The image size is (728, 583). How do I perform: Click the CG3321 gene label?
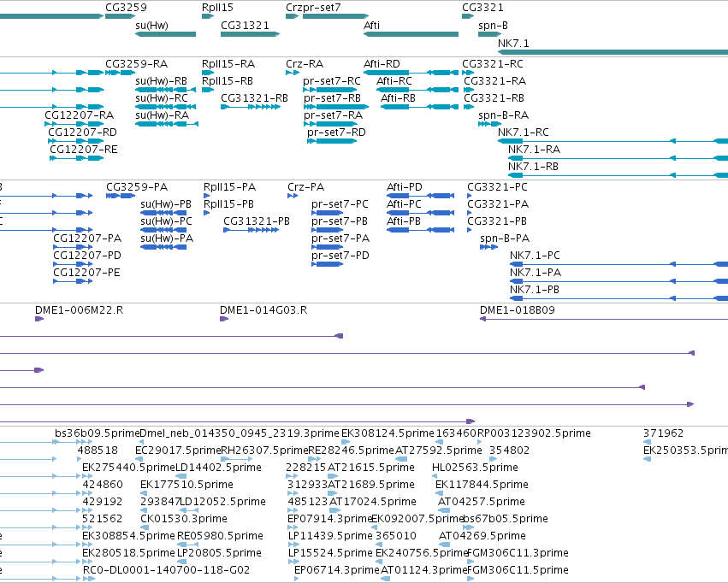click(482, 8)
